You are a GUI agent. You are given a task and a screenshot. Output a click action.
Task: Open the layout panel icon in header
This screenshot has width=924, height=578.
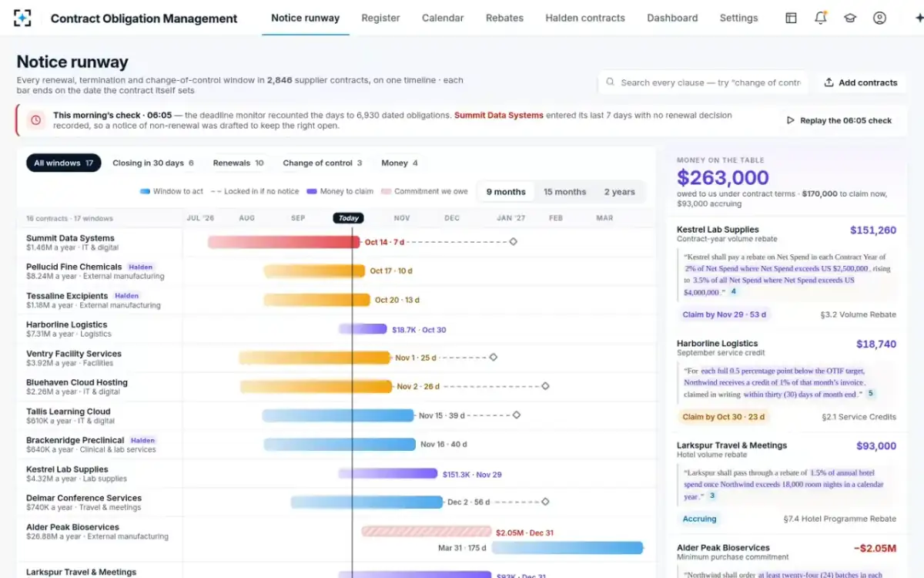pyautogui.click(x=791, y=18)
